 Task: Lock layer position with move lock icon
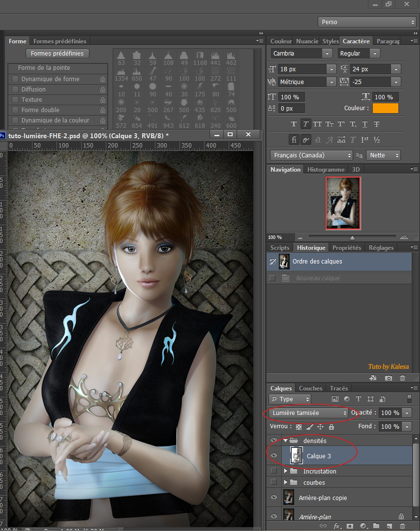pyautogui.click(x=320, y=427)
